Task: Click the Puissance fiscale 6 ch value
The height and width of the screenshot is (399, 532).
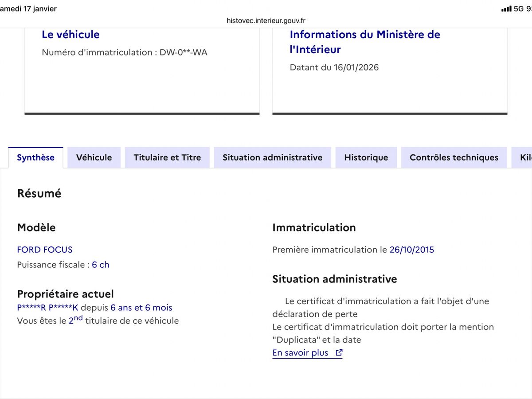Action: point(101,265)
